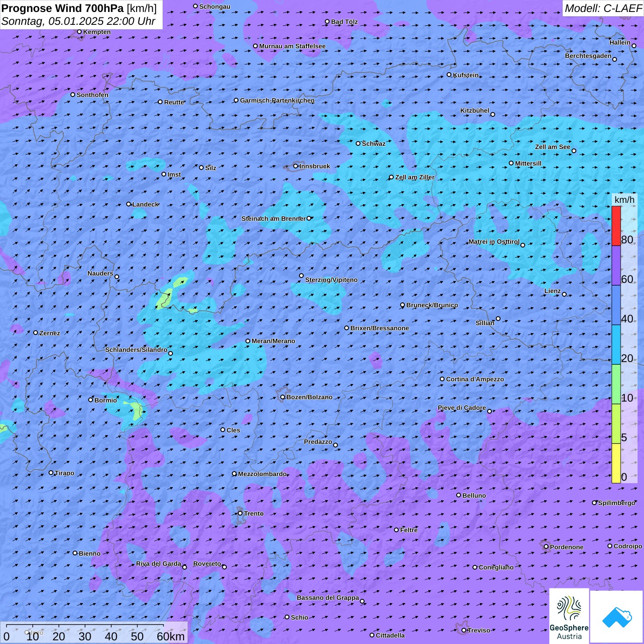Image resolution: width=644 pixels, height=644 pixels.
Task: Click the Tirano label
Action: (64, 473)
